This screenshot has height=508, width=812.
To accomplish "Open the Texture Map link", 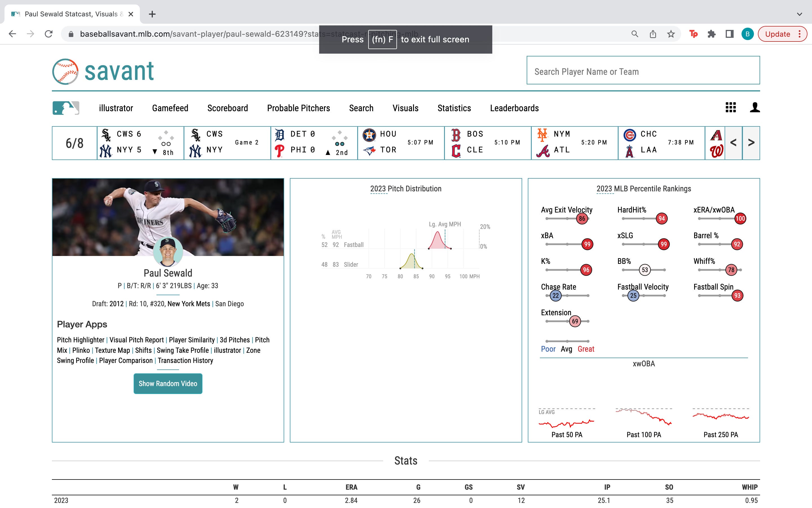I will [112, 351].
